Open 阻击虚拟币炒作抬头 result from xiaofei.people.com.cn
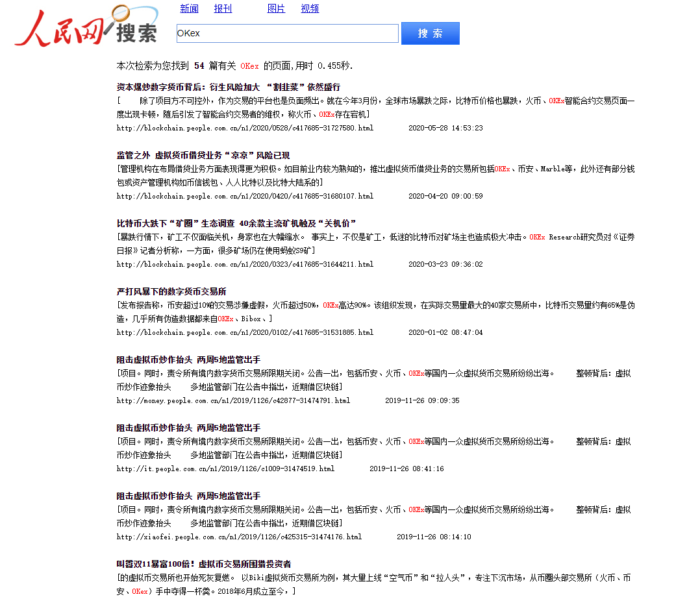The width and height of the screenshot is (700, 599). pyautogui.click(x=188, y=496)
